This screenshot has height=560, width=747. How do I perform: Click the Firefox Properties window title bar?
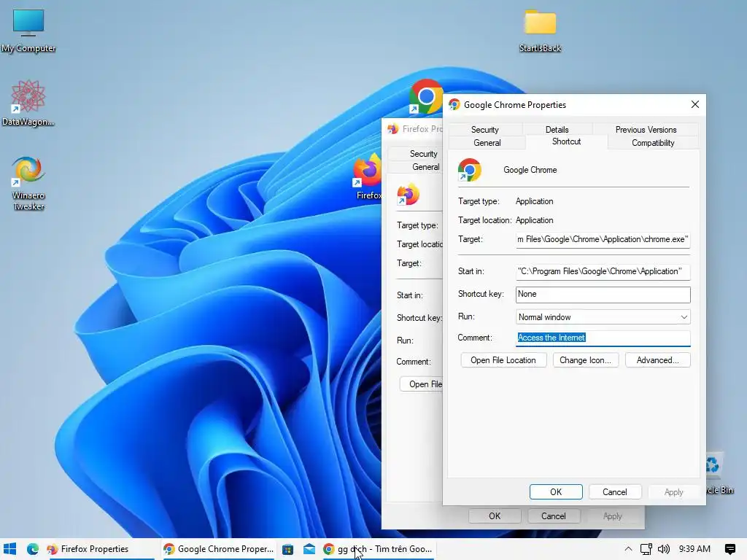(413, 128)
